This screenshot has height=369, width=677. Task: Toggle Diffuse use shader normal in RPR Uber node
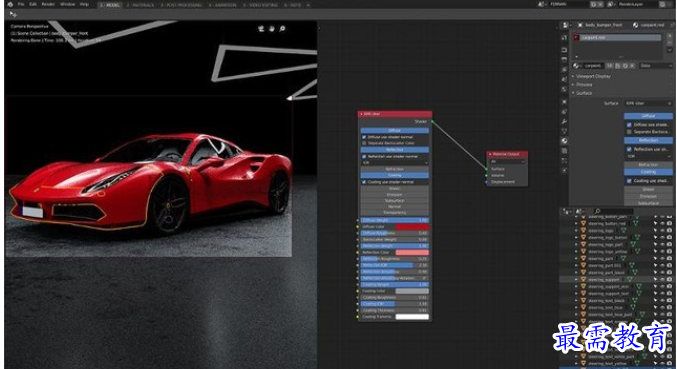point(364,137)
